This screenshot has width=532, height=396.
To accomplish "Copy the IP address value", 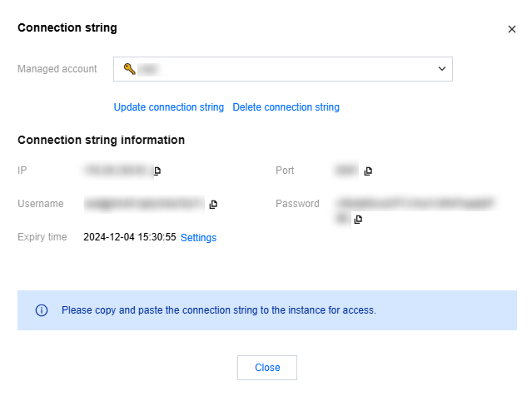I will pos(157,171).
